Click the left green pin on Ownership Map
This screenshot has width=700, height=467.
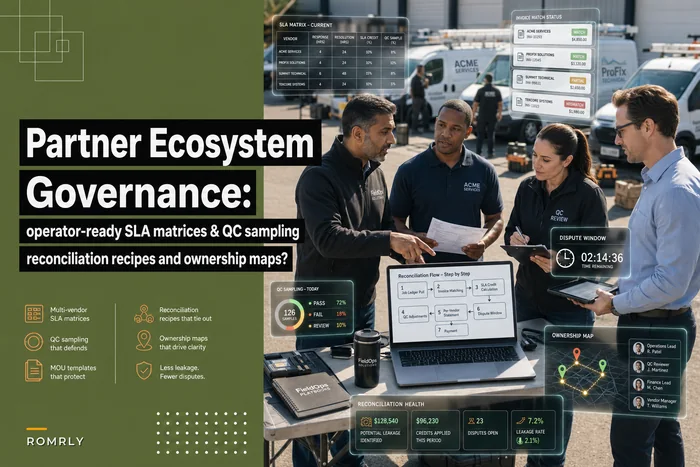[x=562, y=371]
